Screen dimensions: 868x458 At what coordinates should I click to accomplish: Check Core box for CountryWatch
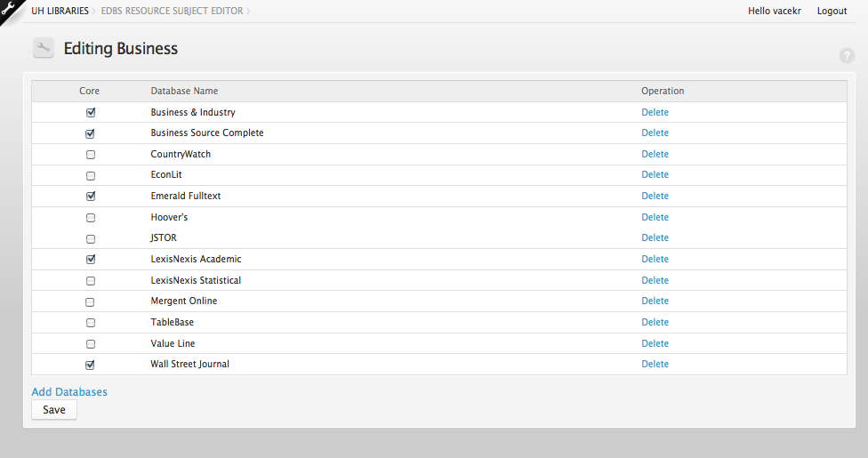point(90,155)
